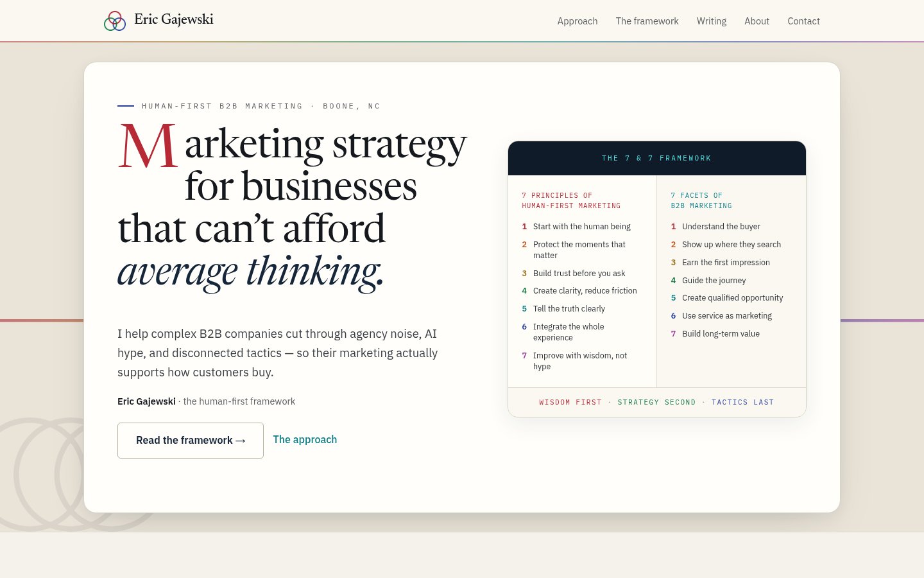This screenshot has height=578, width=924.
Task: Click the red drop-cap letter M
Action: tap(148, 146)
